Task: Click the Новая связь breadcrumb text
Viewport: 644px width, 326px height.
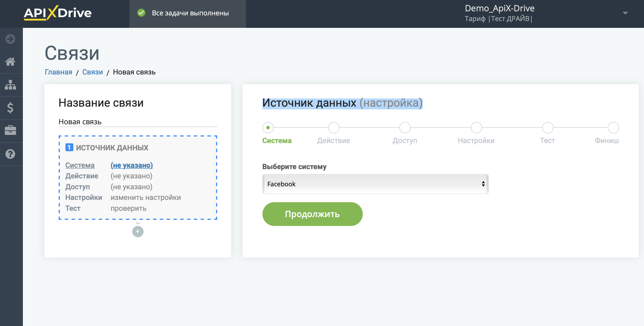Action: [x=134, y=72]
